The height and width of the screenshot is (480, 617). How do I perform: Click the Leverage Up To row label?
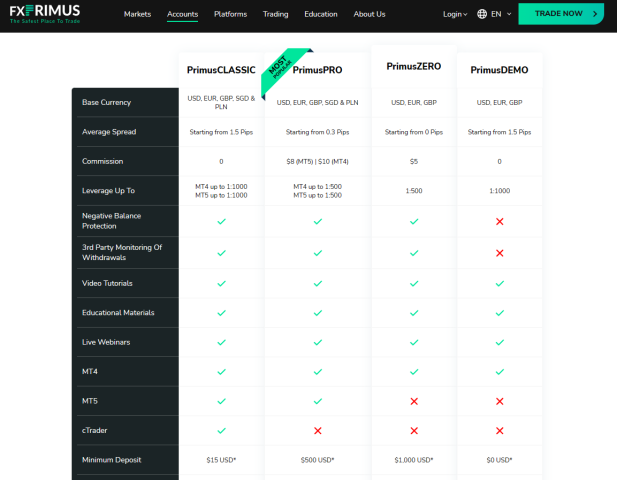point(108,191)
